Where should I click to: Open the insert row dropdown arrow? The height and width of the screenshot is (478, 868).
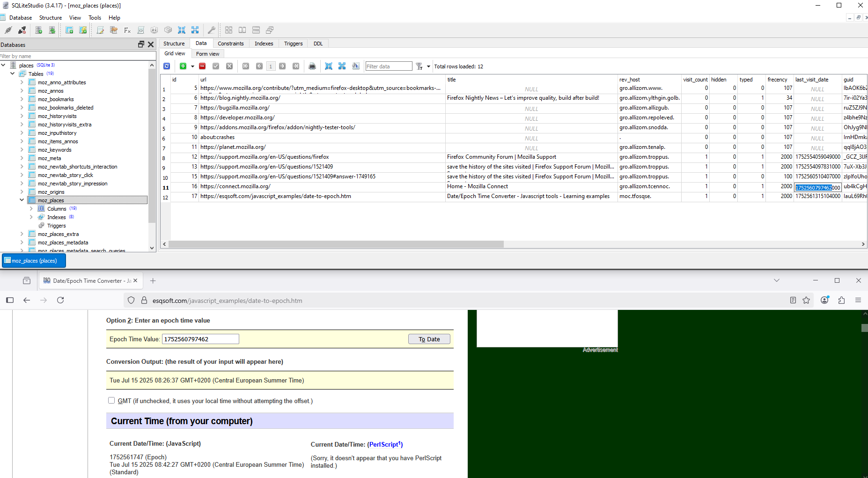click(192, 66)
